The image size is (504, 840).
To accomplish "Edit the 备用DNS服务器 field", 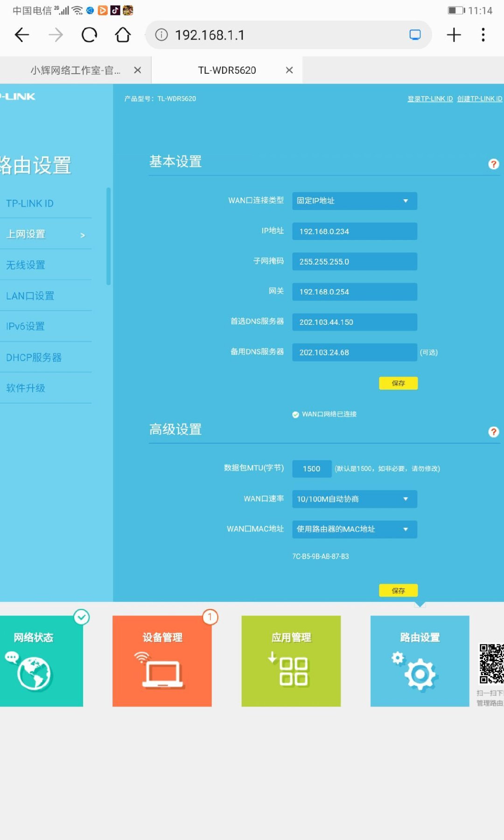I will 355,352.
